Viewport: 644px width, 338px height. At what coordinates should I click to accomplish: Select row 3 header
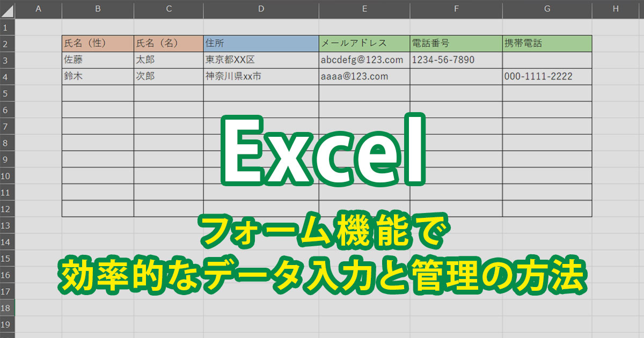[x=7, y=60]
